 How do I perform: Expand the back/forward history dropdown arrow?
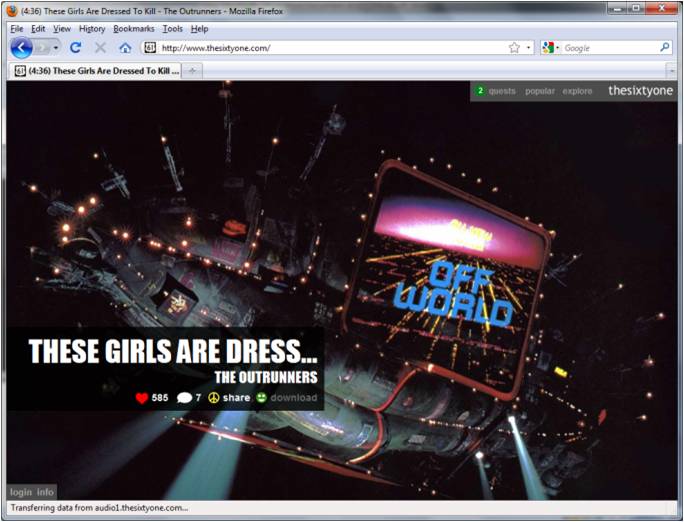coord(56,48)
